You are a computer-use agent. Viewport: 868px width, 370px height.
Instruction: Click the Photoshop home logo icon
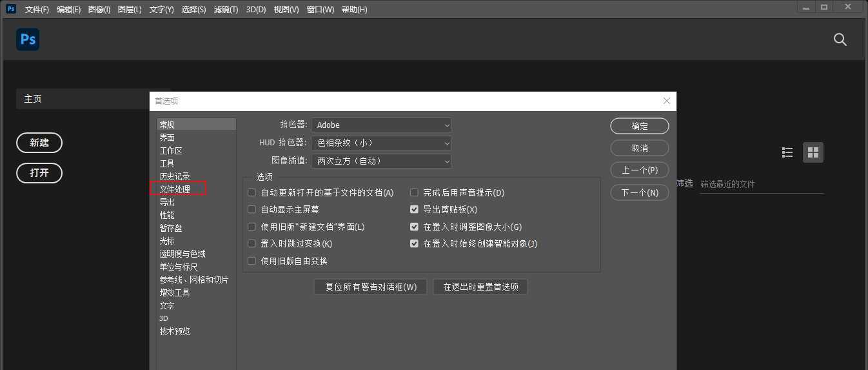28,39
